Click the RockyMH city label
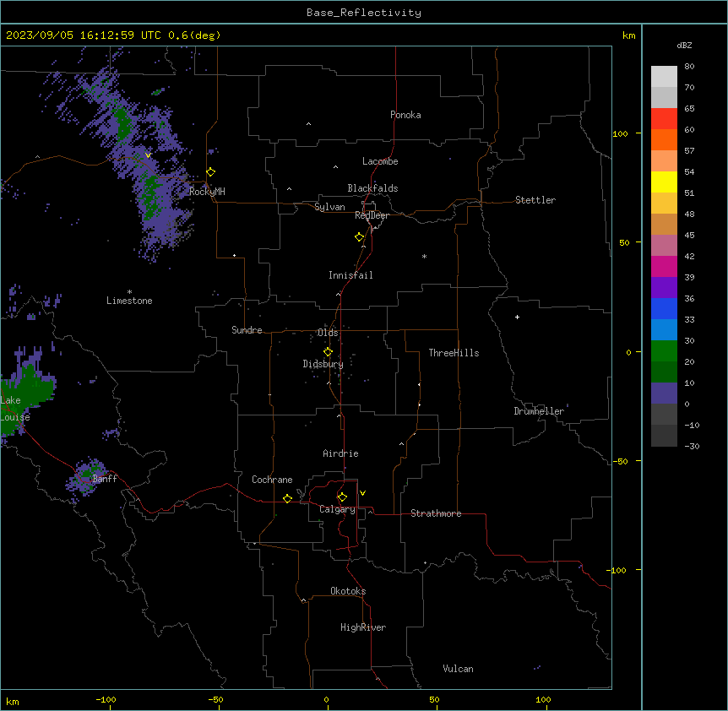 pyautogui.click(x=207, y=192)
